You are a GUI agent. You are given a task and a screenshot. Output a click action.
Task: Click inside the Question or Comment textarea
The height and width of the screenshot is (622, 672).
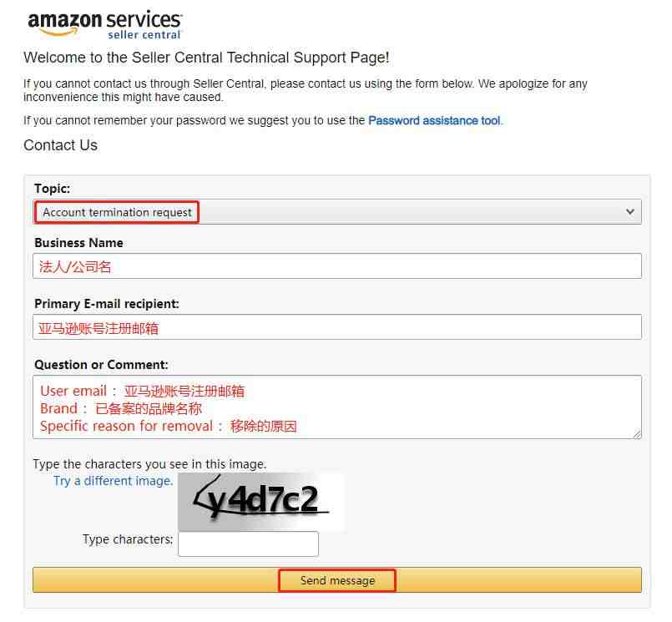click(337, 407)
